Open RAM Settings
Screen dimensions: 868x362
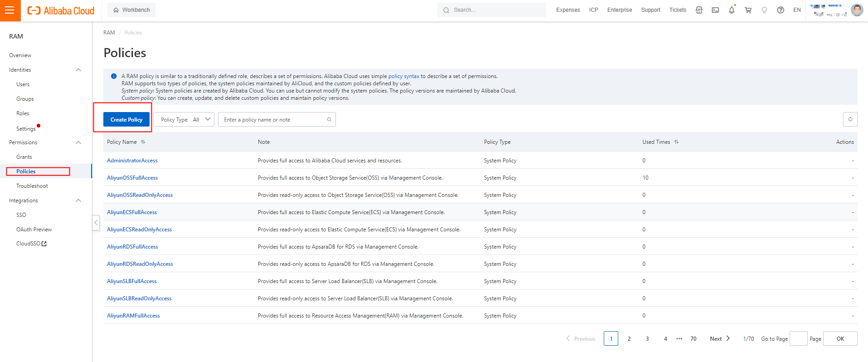[x=26, y=129]
